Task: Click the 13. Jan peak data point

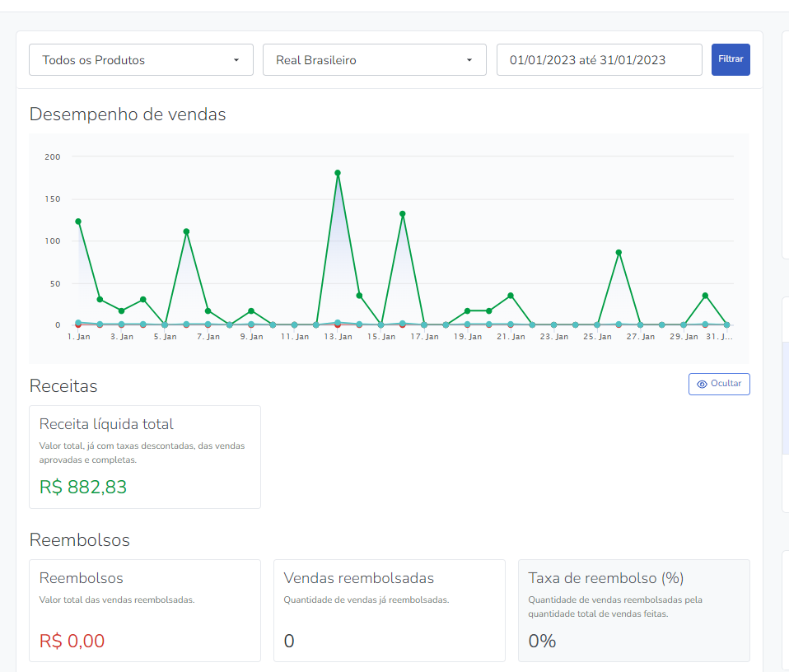Action: (338, 173)
